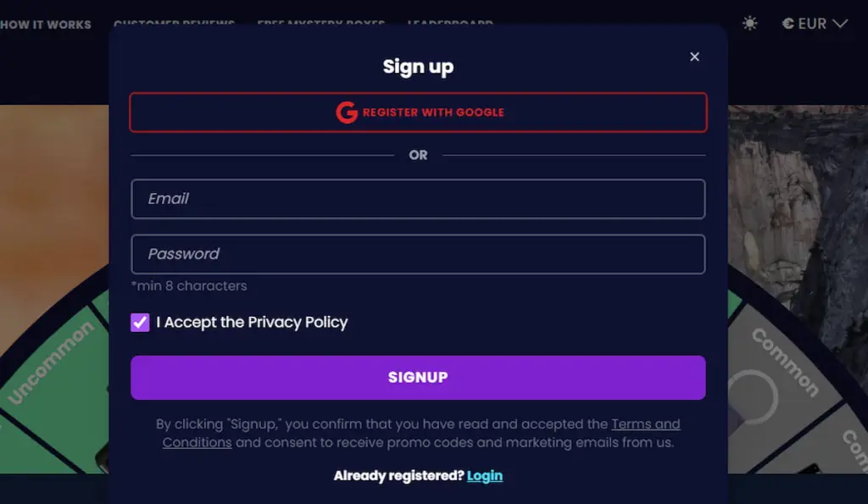Select CUSTOMER REVIEWS in the navigation

point(175,25)
